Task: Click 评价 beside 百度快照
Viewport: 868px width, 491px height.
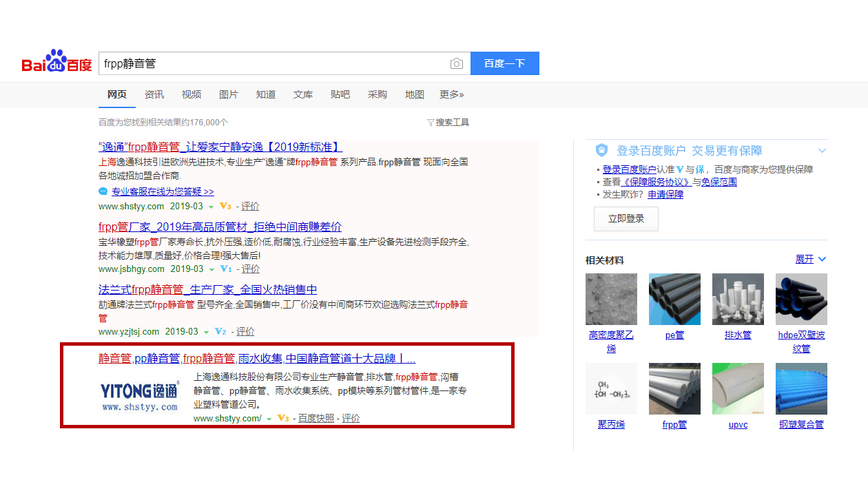Action: coord(351,418)
